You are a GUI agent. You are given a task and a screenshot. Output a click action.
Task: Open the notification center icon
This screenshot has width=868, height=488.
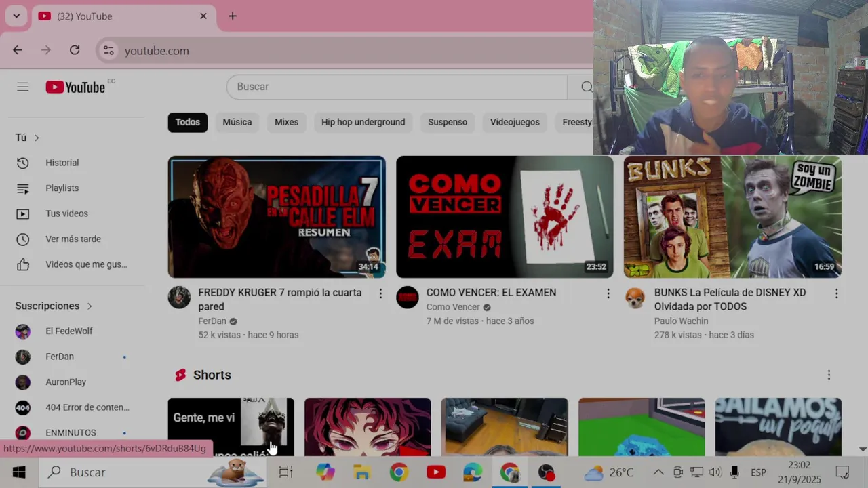tap(842, 472)
